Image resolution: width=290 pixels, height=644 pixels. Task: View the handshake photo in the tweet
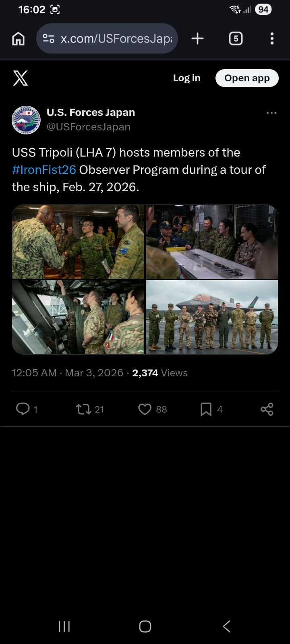pyautogui.click(x=78, y=242)
